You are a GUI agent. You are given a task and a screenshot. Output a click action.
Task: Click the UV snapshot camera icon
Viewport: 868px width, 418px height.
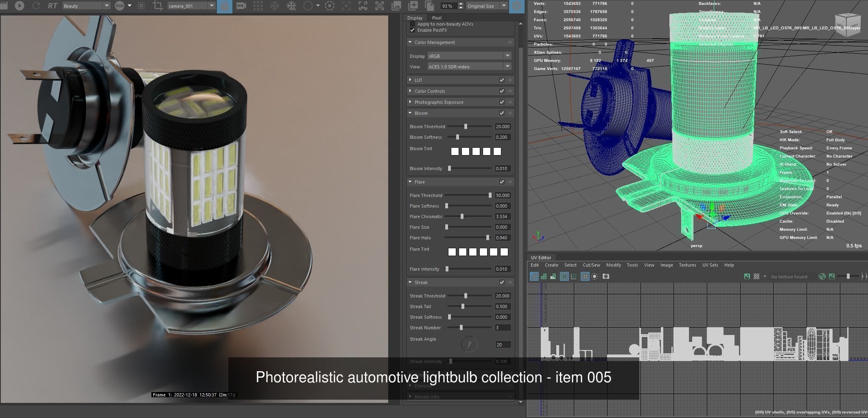pos(606,276)
